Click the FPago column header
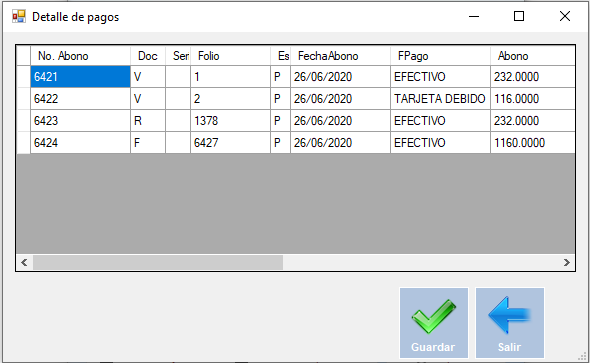The height and width of the screenshot is (363, 590). (440, 56)
